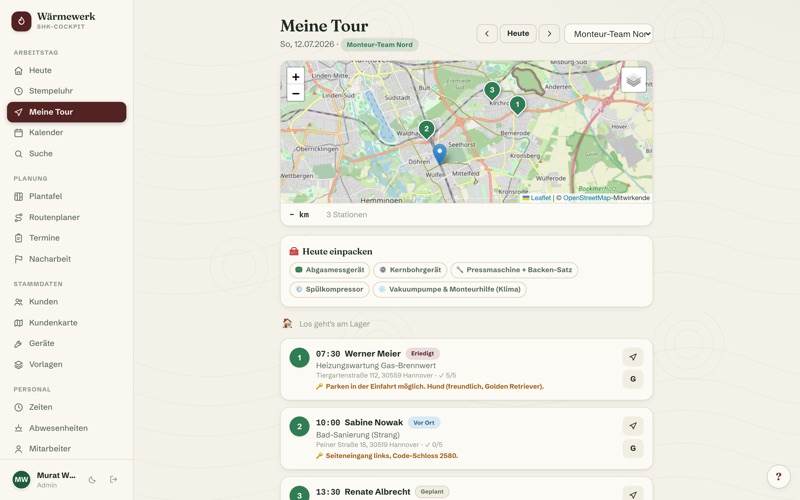Click the Geplant status badge
Viewport: 800px width, 500px height.
432,492
